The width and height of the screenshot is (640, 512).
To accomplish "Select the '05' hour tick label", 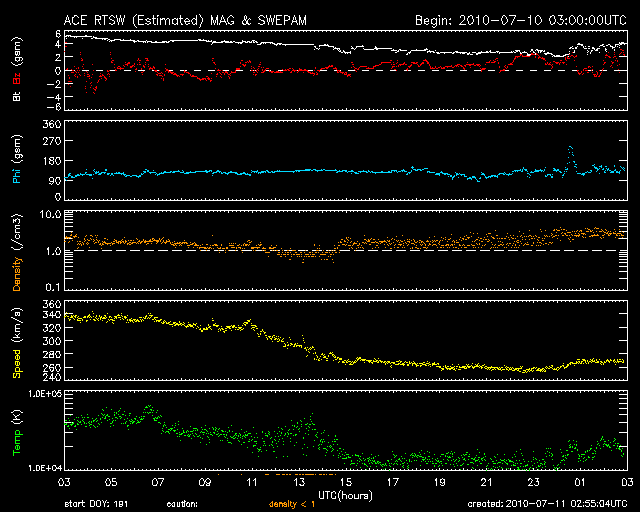I will pos(111,483).
